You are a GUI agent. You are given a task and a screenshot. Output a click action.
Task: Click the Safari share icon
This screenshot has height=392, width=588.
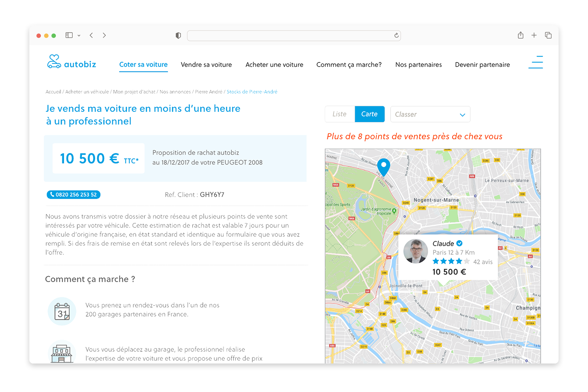(x=521, y=35)
